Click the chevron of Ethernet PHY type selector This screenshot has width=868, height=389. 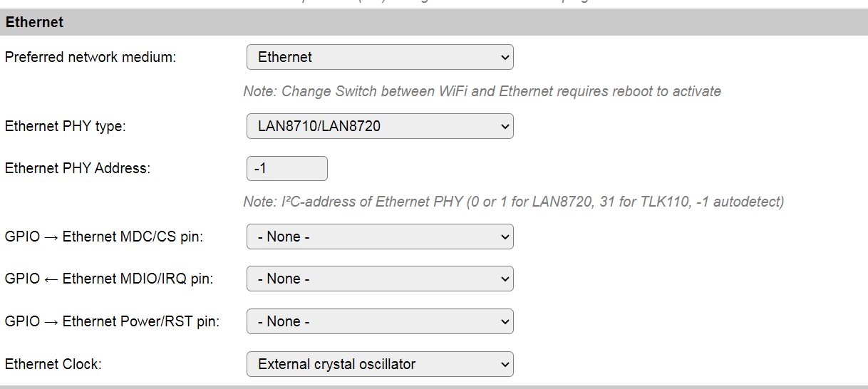[x=505, y=126]
